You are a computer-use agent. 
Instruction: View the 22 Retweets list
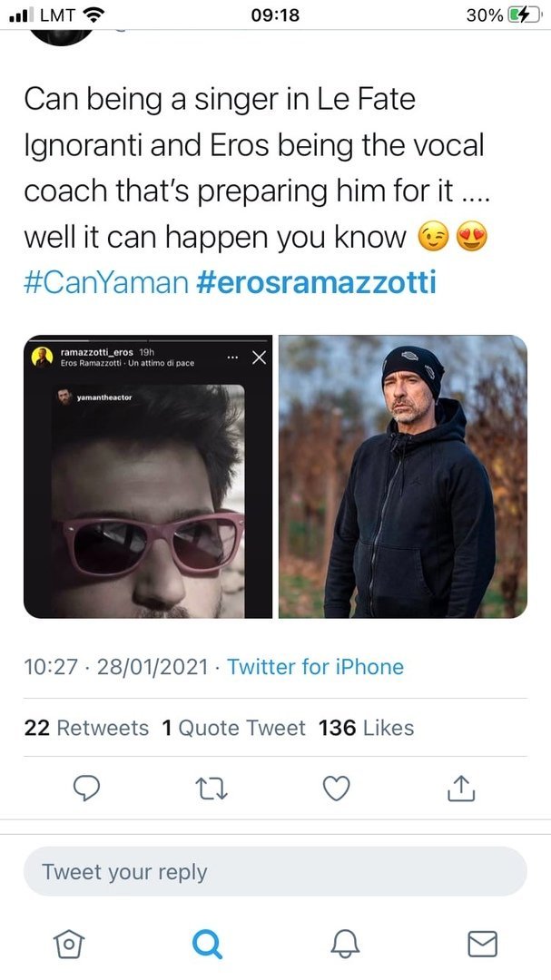coord(86,728)
